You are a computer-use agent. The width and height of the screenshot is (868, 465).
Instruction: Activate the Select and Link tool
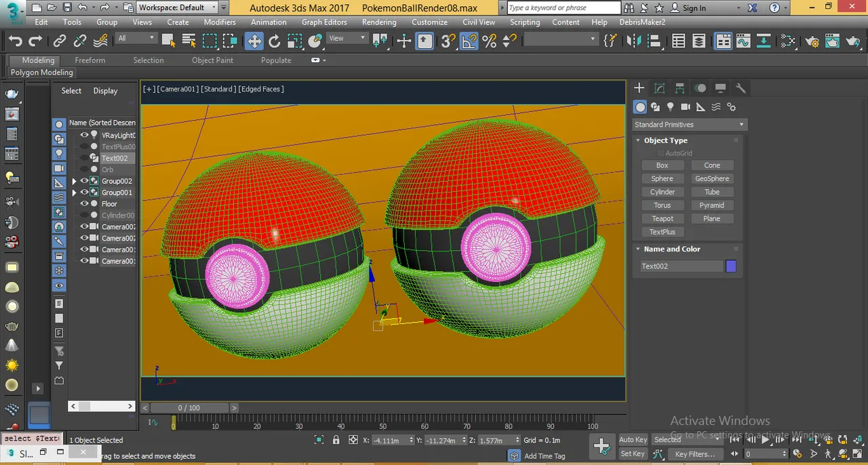pos(60,41)
